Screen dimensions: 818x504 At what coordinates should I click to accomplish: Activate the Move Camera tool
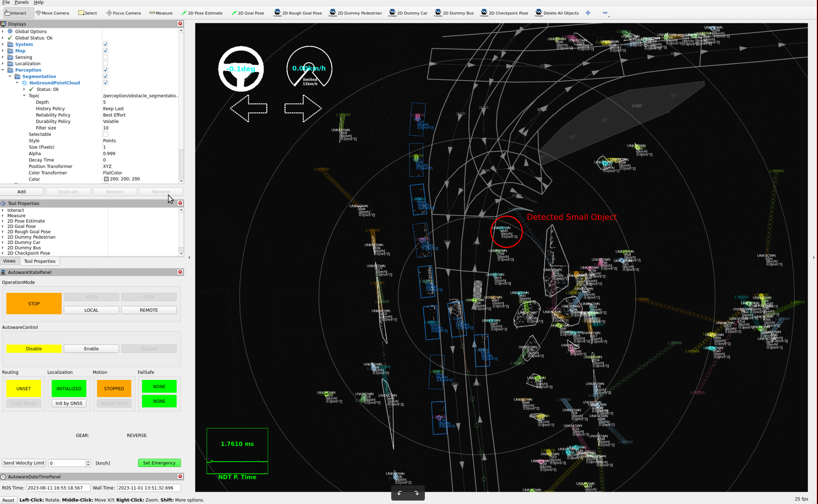(x=52, y=13)
